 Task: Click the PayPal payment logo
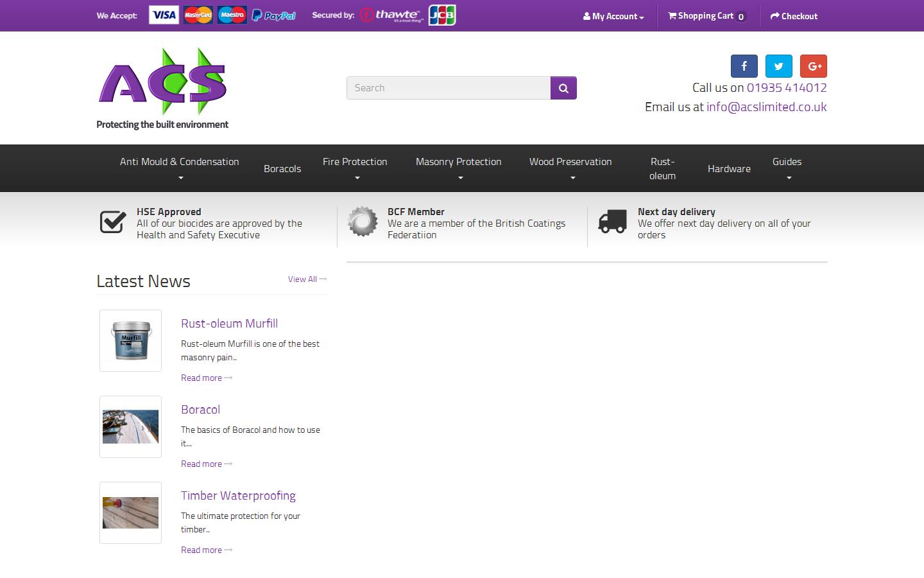point(273,15)
